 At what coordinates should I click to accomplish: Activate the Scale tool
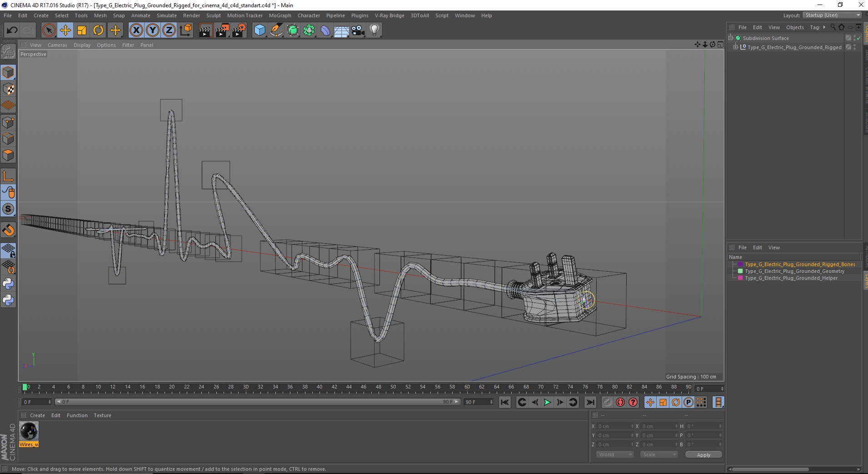click(82, 30)
